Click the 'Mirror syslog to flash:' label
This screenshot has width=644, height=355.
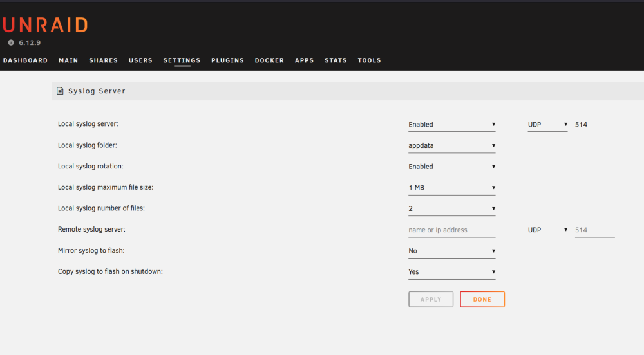pyautogui.click(x=91, y=250)
